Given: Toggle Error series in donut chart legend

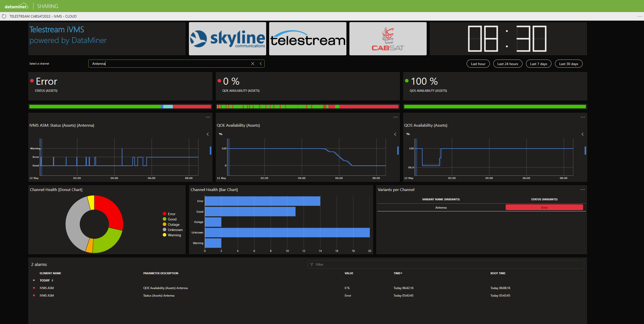Looking at the screenshot, I should click(x=169, y=214).
